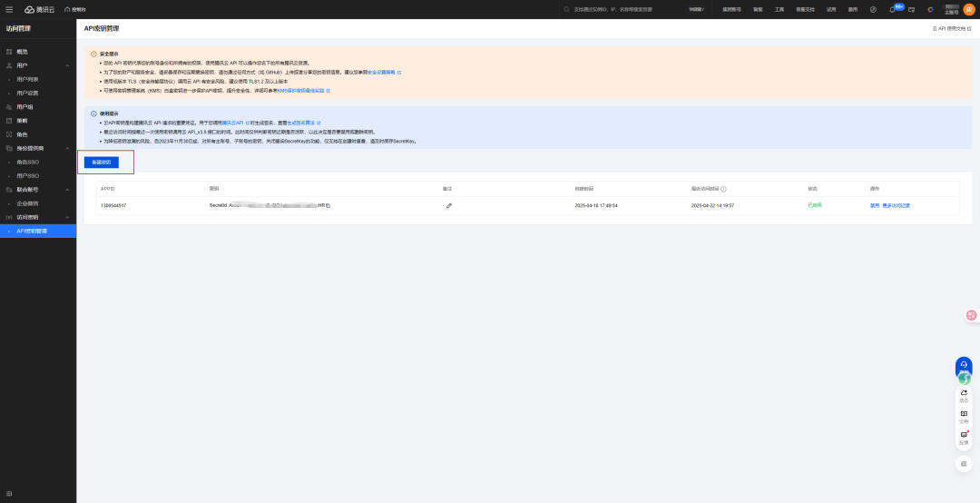This screenshot has height=503, width=980.
Task: Open the blue customer service headset button
Action: pos(964,365)
